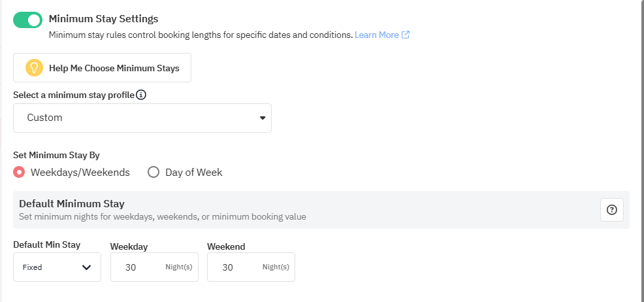Select the Weekdays/Weekends radio button
This screenshot has height=302, width=644.
point(19,173)
